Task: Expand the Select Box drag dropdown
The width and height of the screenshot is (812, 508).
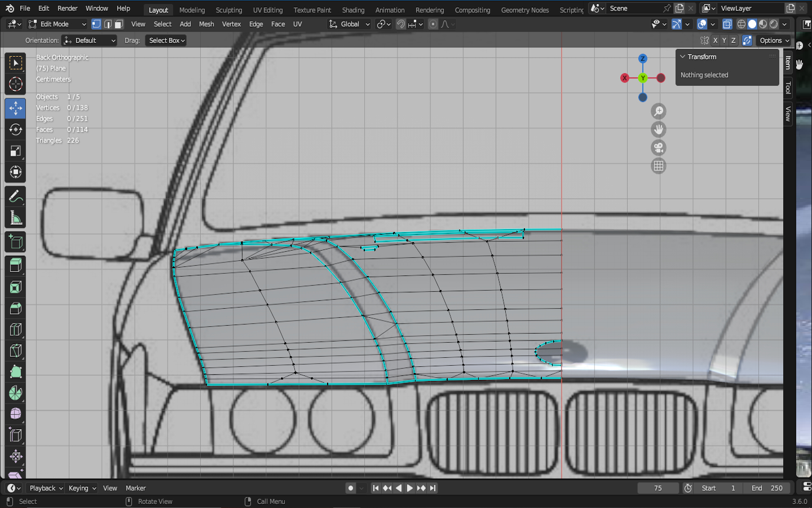Action: tap(166, 41)
